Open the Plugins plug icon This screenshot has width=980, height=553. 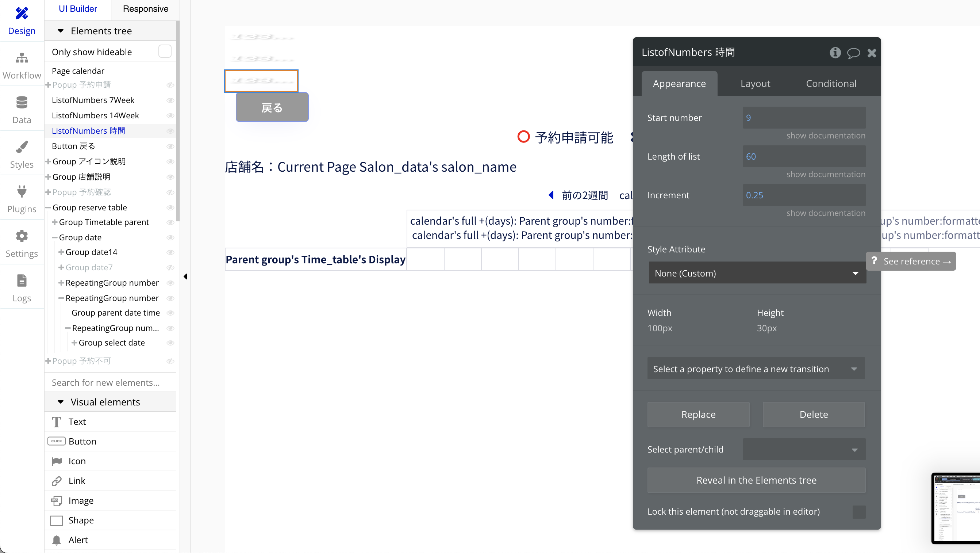22,191
